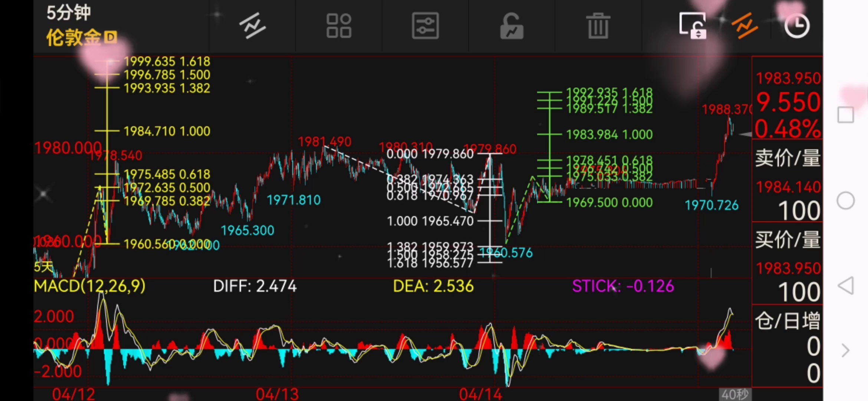Screen dimensions: 868x401
Task: Select the yellow 1984.710 1.000 Fibonacci level
Action: pos(167,131)
